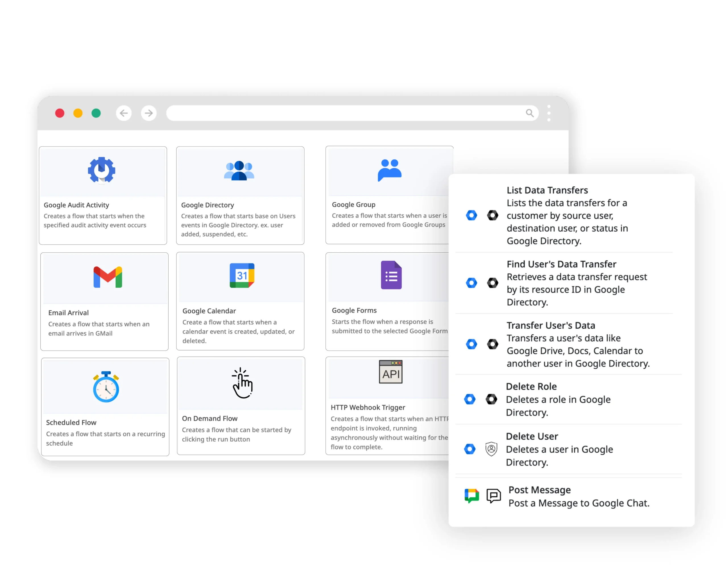The width and height of the screenshot is (728, 583).
Task: Click the purple Google Forms icon
Action: [x=391, y=275]
